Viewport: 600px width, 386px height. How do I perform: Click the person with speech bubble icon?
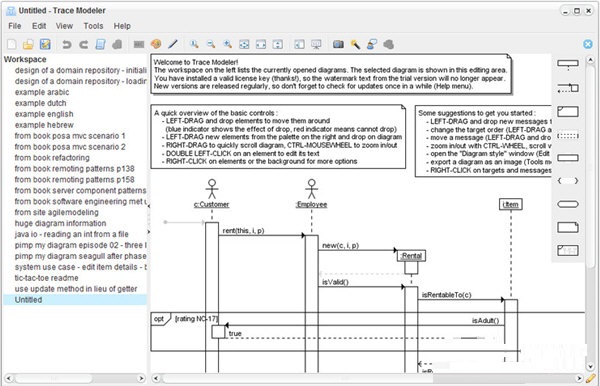[372, 44]
